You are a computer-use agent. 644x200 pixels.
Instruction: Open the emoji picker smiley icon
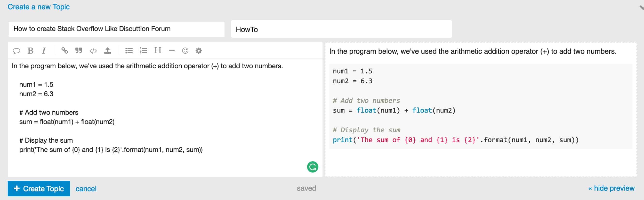(185, 51)
